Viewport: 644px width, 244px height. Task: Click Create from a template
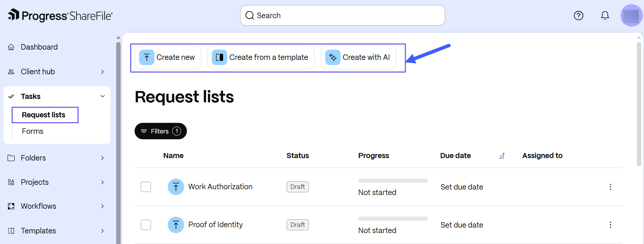(x=261, y=57)
